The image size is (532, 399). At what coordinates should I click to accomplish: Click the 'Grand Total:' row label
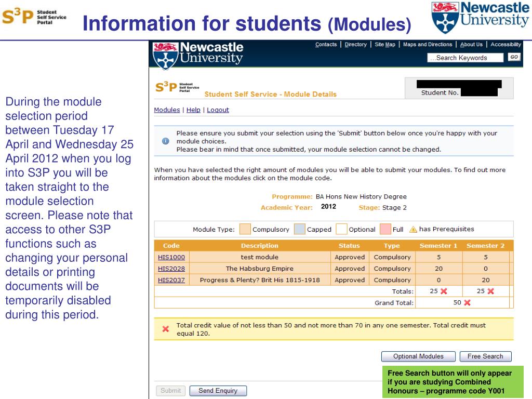394,303
